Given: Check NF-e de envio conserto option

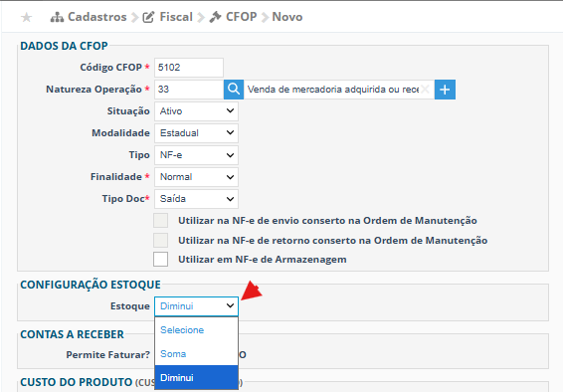Looking at the screenshot, I should 160,221.
